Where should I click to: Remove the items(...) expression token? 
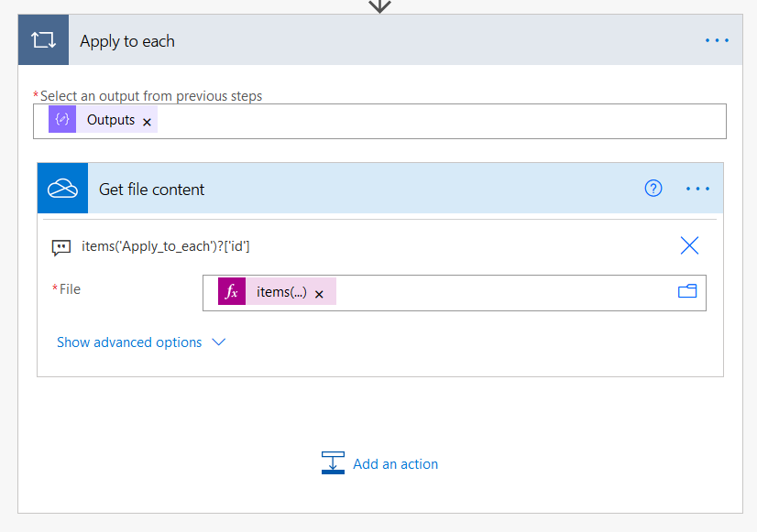(x=319, y=294)
